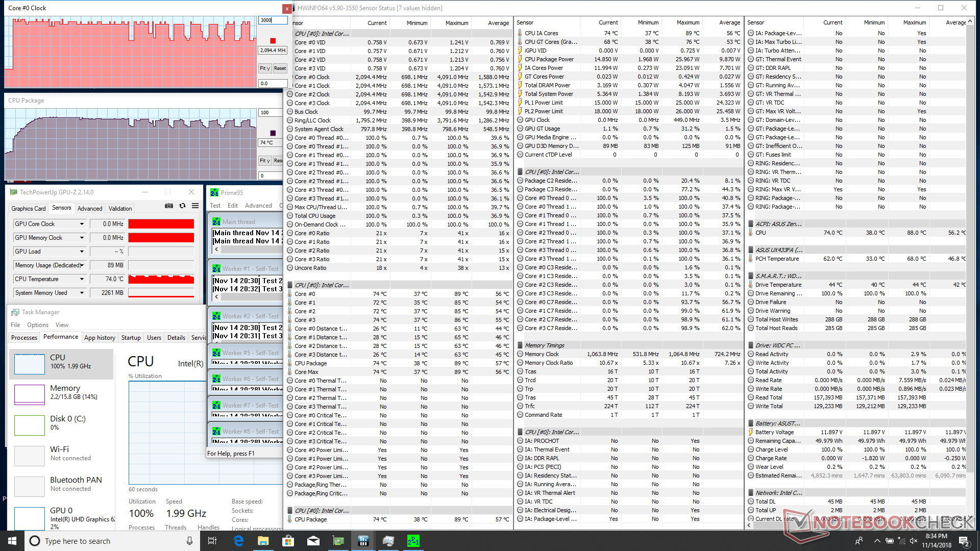Expand the CPU Temperature sensor dropdown
Viewport: 980px width, 551px height.
[x=82, y=279]
